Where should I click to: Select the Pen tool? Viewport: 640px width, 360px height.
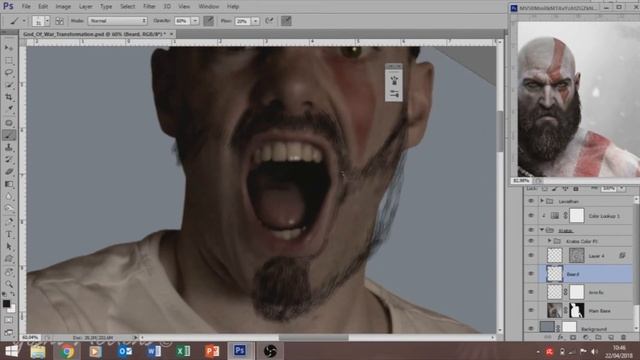[x=9, y=222]
